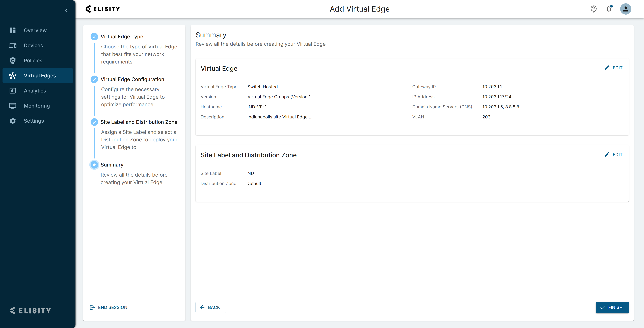Edit the Virtual Edge section

pos(613,68)
